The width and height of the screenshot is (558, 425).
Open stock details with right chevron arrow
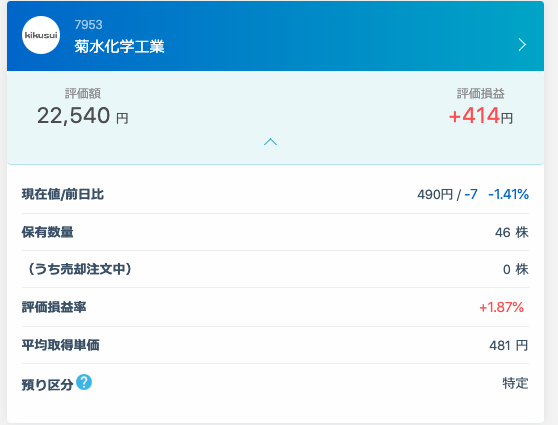[522, 45]
